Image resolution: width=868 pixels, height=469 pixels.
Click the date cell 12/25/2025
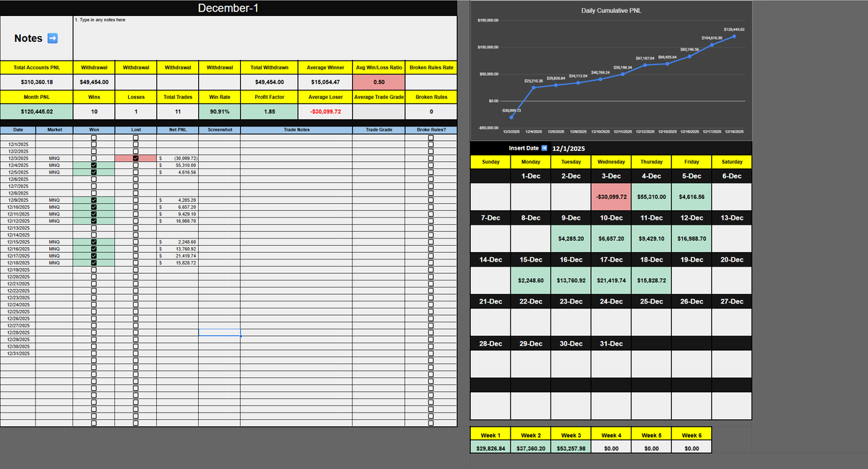(x=18, y=311)
